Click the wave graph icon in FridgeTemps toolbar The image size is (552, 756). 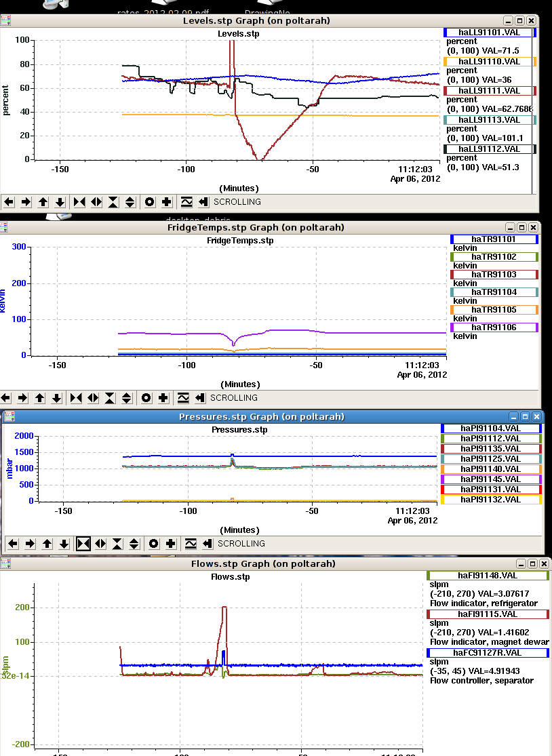click(183, 398)
